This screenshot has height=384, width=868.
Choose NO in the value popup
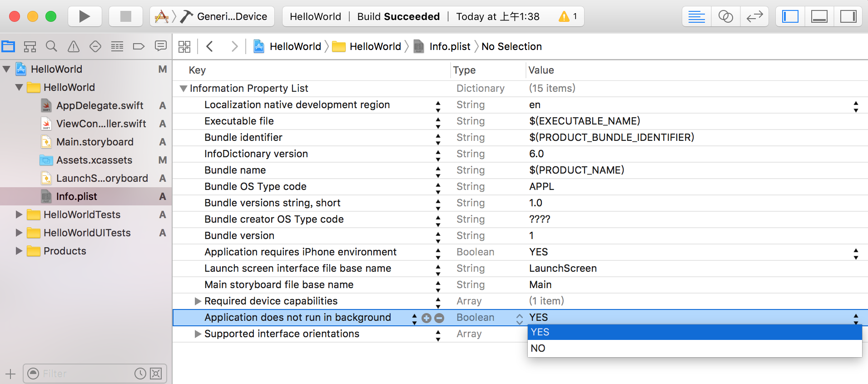point(694,348)
